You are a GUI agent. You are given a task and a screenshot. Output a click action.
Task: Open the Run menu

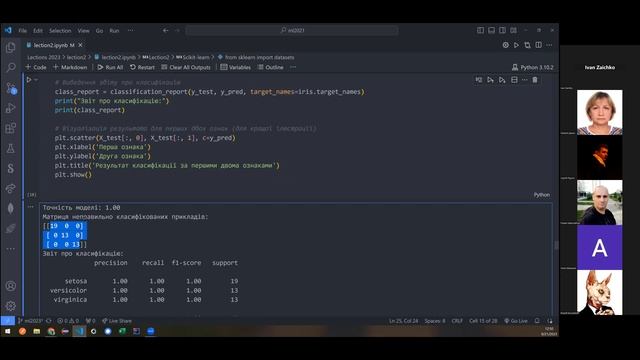114,31
